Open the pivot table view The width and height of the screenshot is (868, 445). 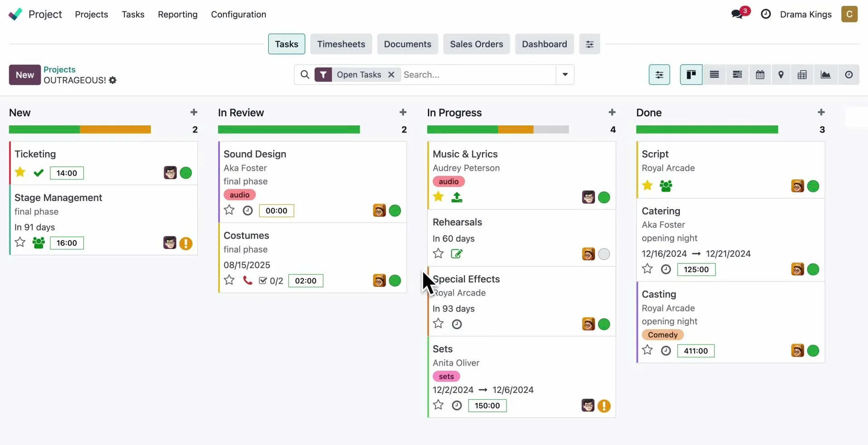pyautogui.click(x=802, y=75)
